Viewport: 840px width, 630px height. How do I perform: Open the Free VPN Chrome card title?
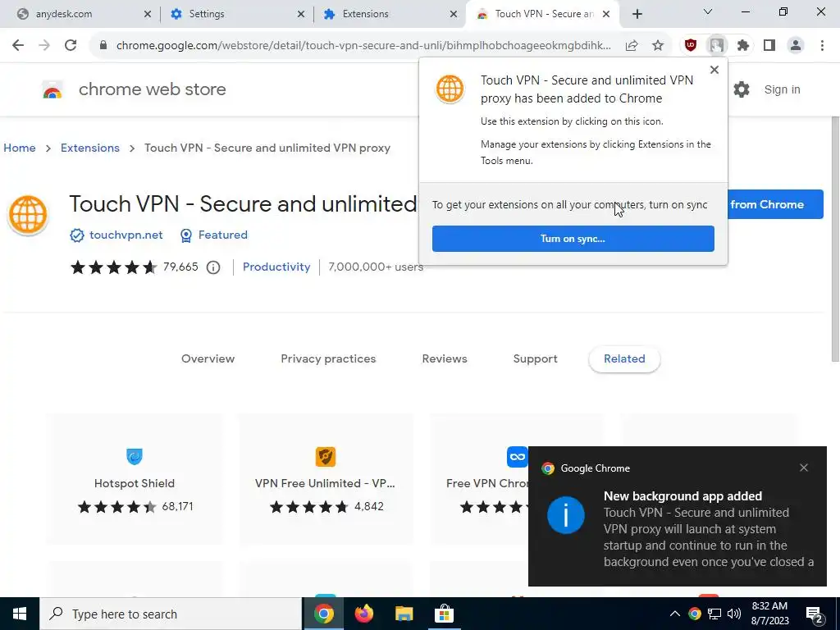pos(487,483)
